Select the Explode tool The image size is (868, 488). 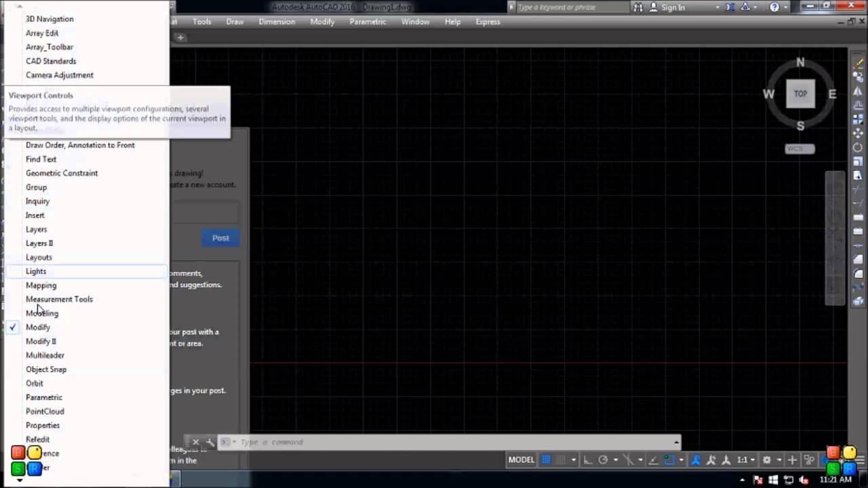coord(858,302)
